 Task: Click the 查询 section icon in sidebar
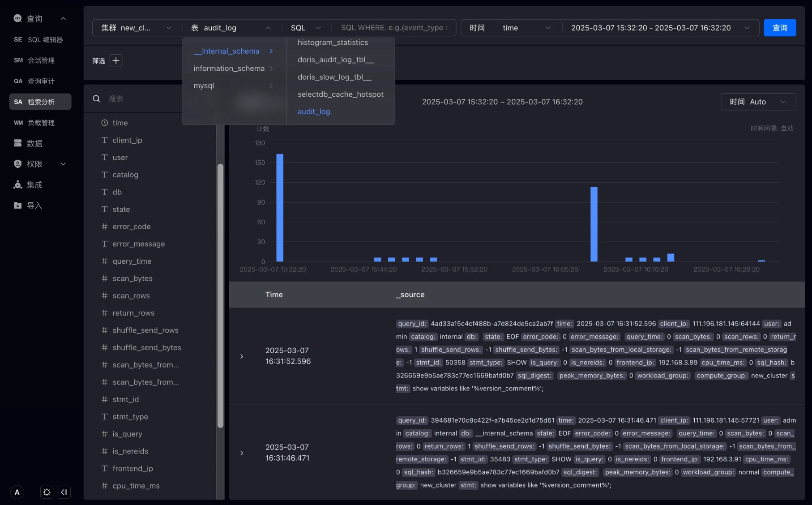tap(18, 18)
